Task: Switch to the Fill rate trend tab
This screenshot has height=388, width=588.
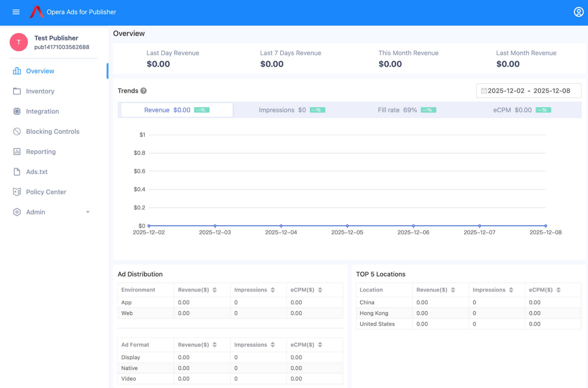Action: coord(407,110)
